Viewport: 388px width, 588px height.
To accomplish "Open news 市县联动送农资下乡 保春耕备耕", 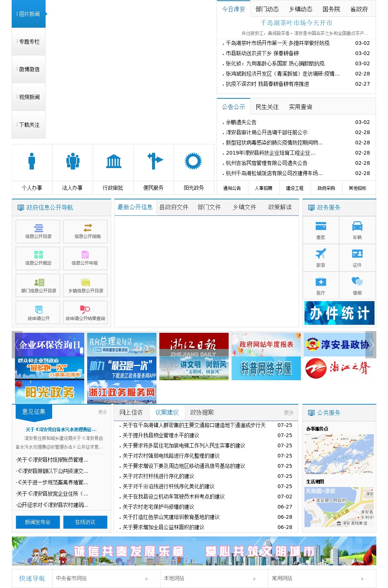I will click(x=262, y=53).
